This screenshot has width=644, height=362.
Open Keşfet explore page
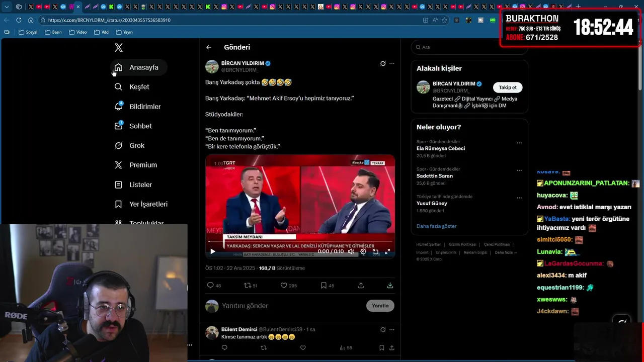click(x=132, y=87)
